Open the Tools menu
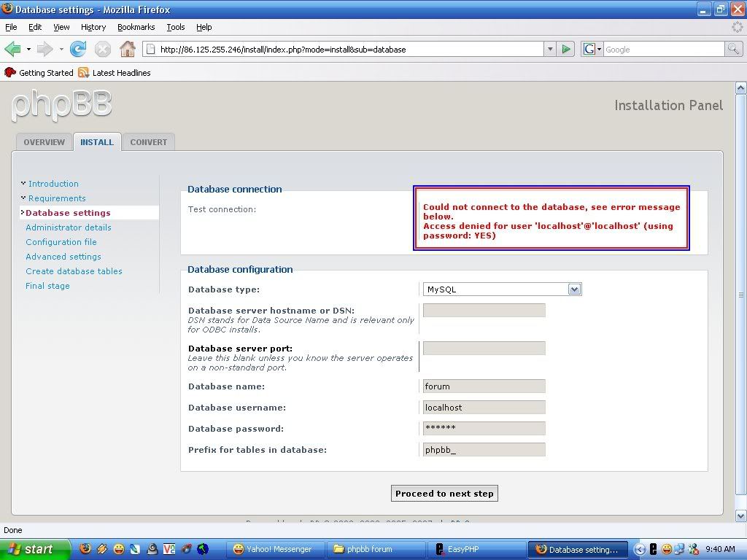 coord(175,27)
